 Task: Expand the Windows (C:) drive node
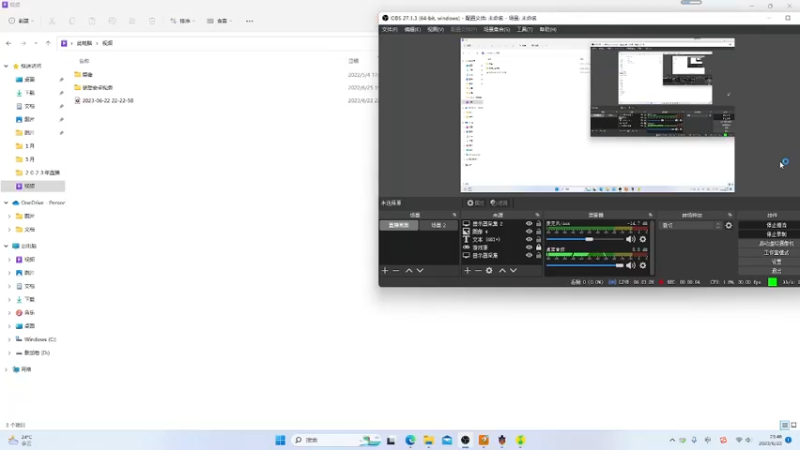9,339
